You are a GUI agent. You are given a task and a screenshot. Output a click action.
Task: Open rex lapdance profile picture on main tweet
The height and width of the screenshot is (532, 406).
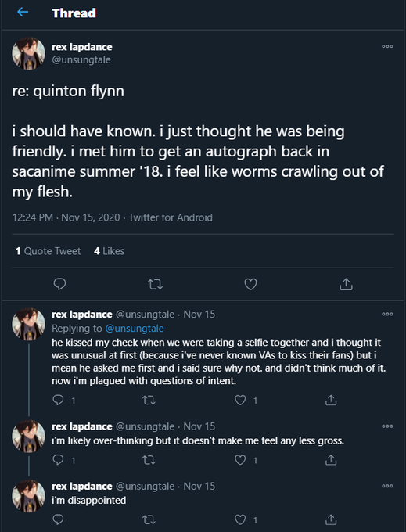[x=28, y=53]
